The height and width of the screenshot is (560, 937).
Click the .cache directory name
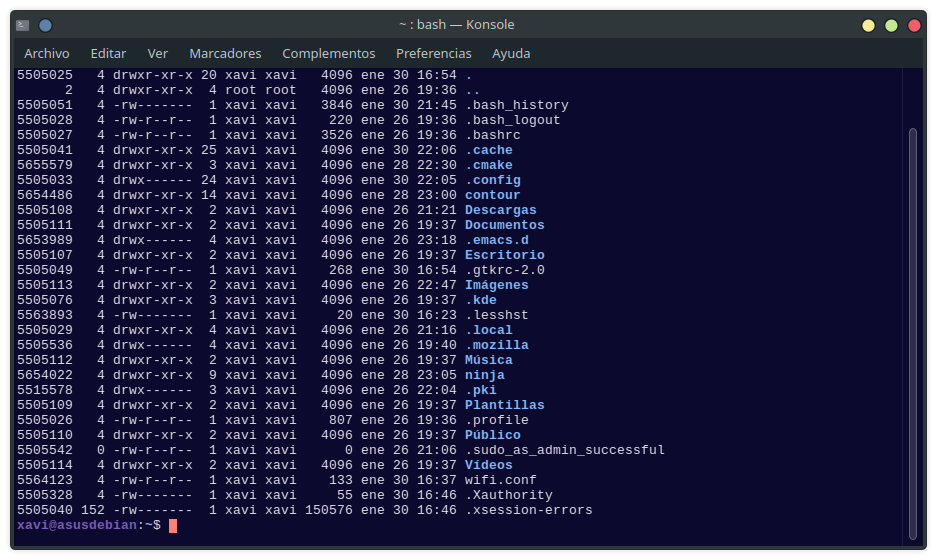489,150
